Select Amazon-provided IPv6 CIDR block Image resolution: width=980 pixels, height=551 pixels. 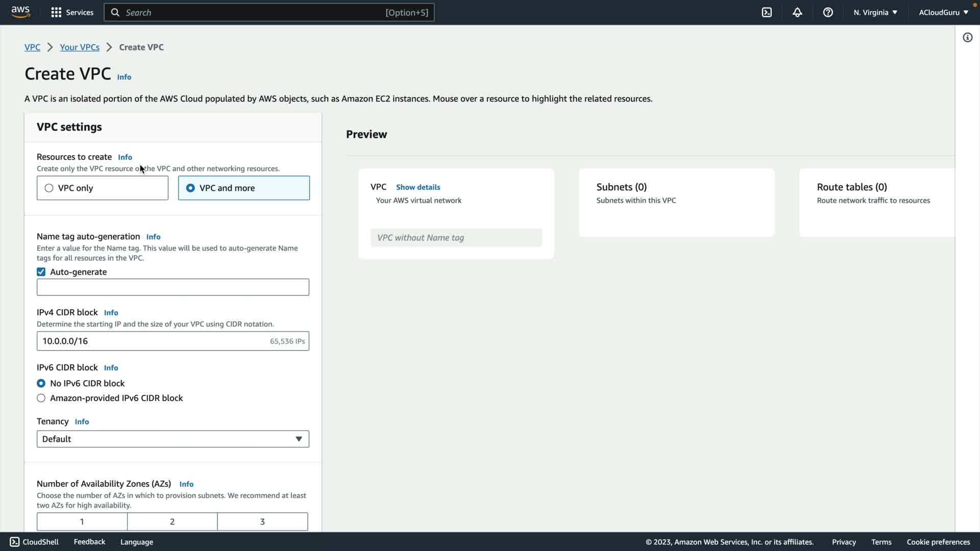(x=41, y=398)
